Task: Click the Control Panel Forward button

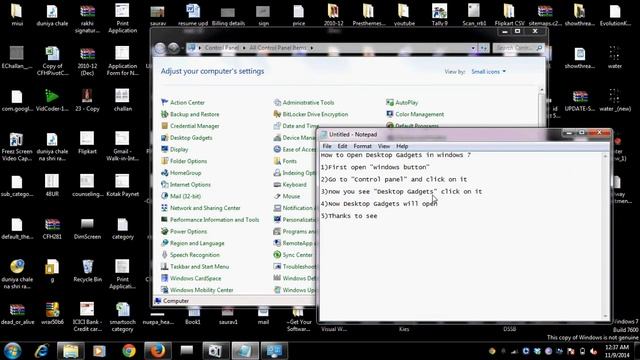Action: click(173, 48)
